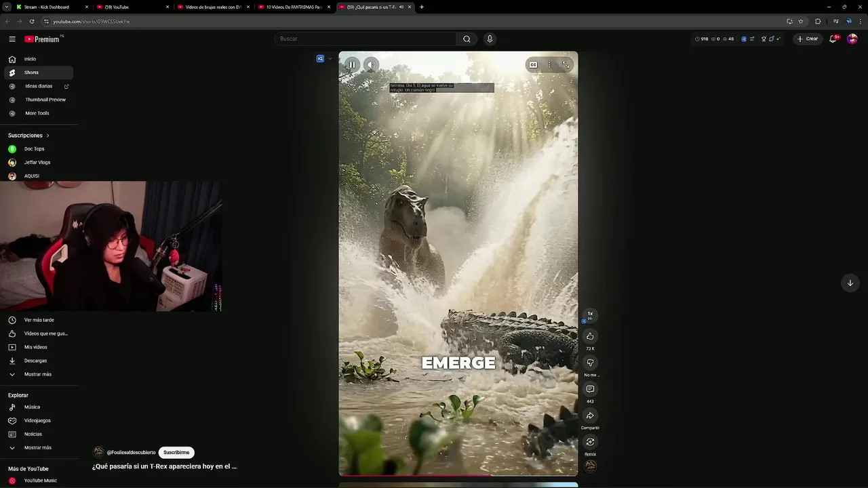Focus the Buscar search field
The height and width of the screenshot is (488, 868).
coord(366,39)
